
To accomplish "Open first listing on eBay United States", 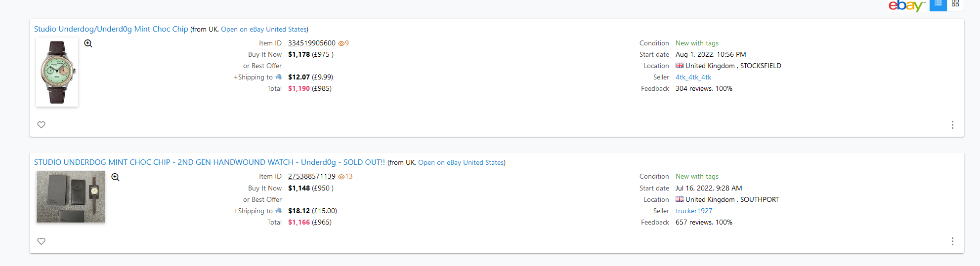I will [x=263, y=30].
